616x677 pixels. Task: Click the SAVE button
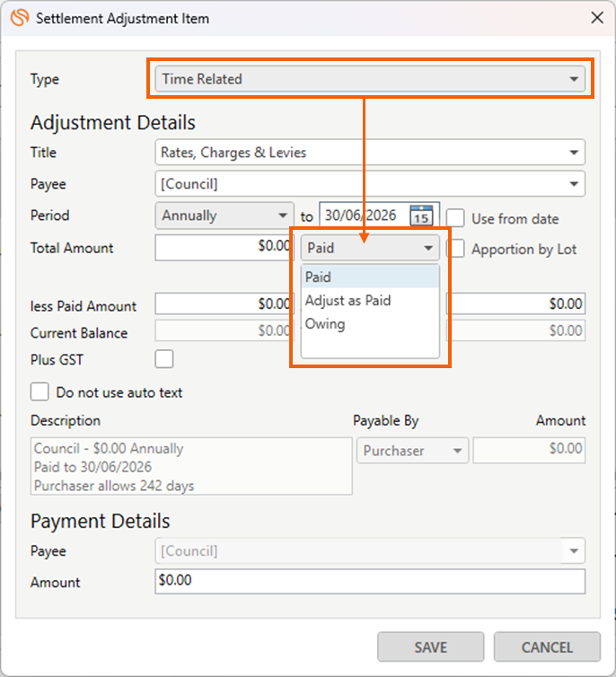click(430, 646)
